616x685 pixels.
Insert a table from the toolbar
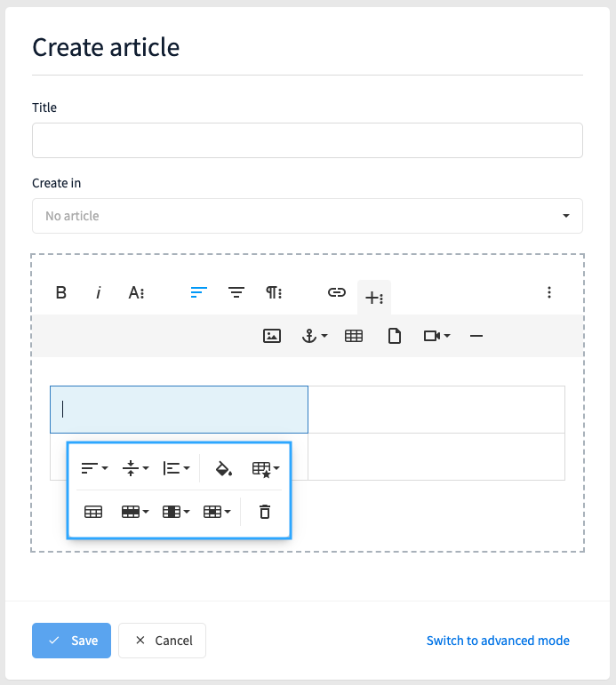pos(354,336)
